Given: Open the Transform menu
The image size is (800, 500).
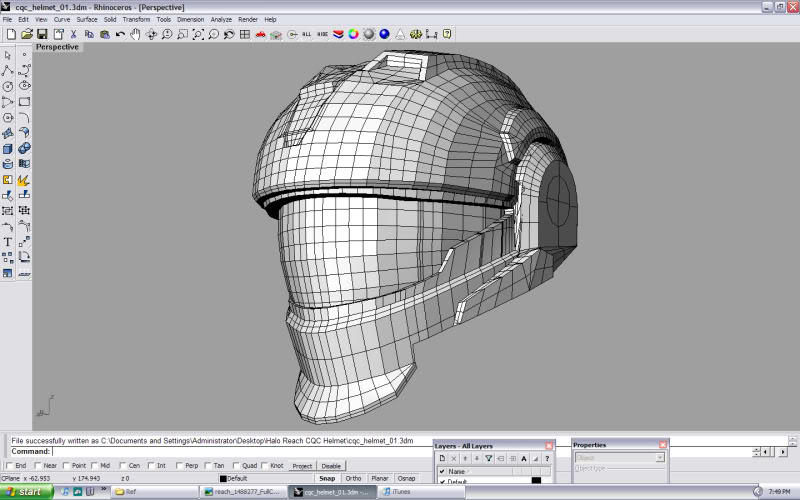Looking at the screenshot, I should pos(136,19).
